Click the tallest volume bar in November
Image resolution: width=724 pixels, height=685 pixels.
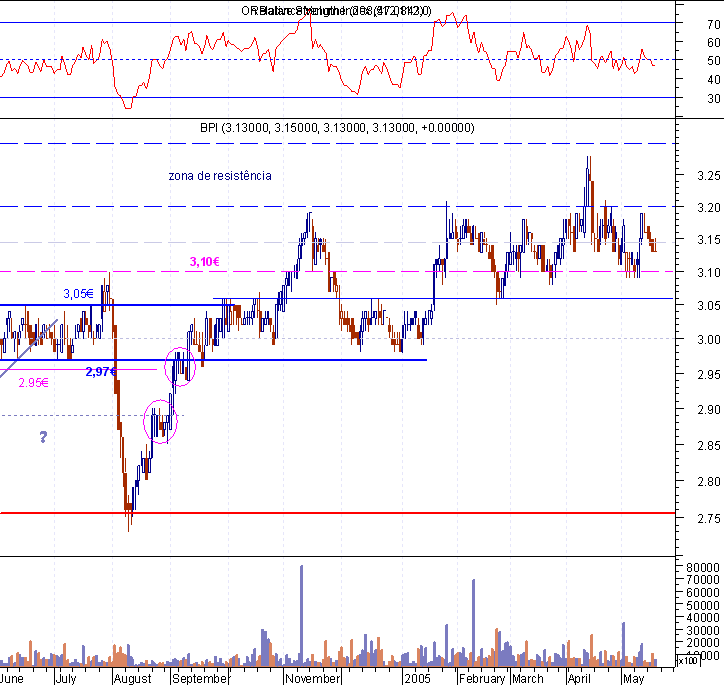(x=302, y=615)
